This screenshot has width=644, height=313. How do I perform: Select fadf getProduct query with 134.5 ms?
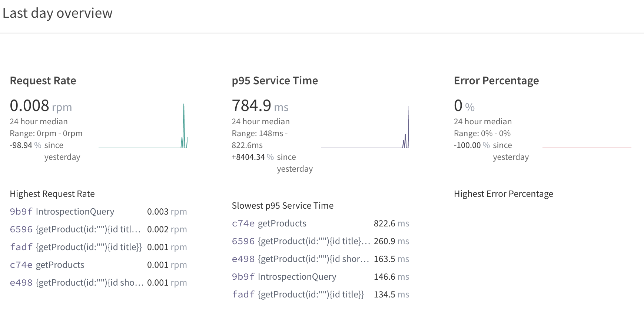pyautogui.click(x=298, y=295)
